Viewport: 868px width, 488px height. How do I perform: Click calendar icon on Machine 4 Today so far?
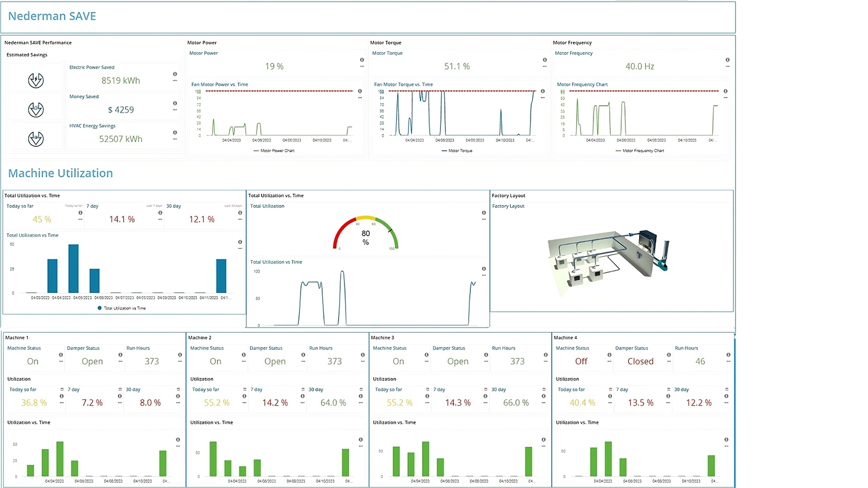point(610,389)
